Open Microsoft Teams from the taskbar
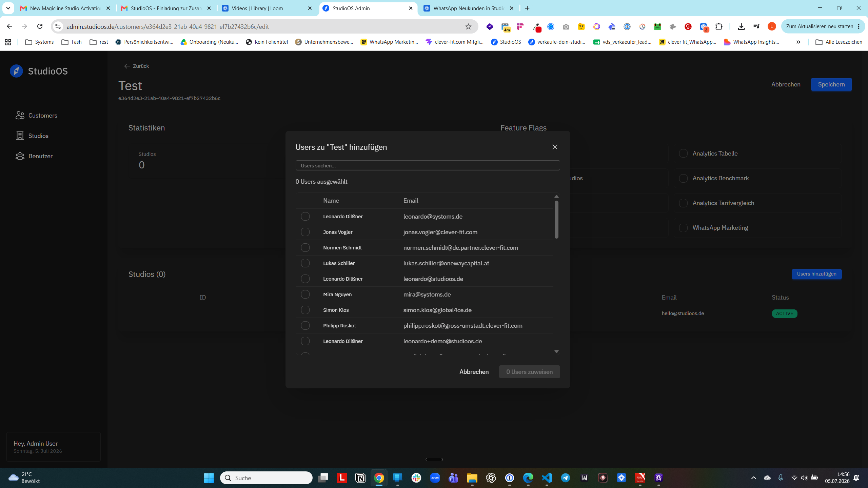868x488 pixels. click(454, 478)
